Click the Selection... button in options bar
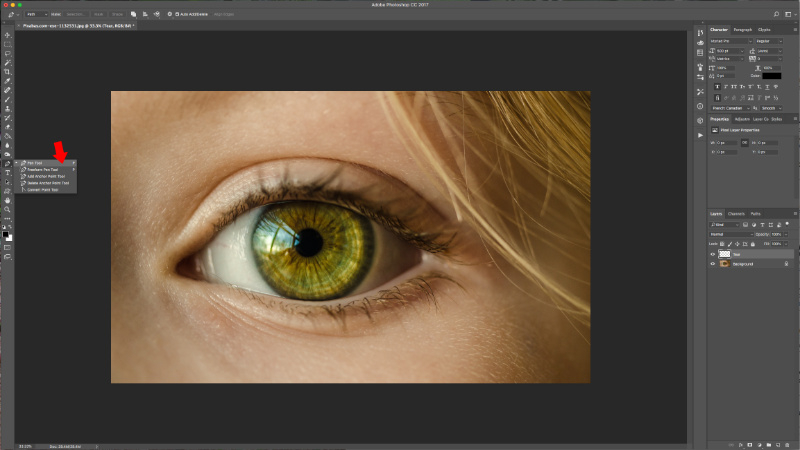 75,15
